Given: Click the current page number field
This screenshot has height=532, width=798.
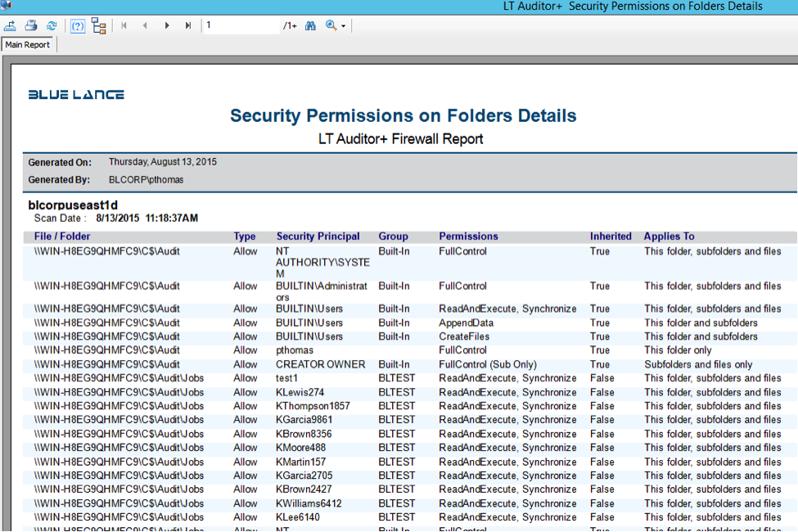Looking at the screenshot, I should tap(242, 25).
